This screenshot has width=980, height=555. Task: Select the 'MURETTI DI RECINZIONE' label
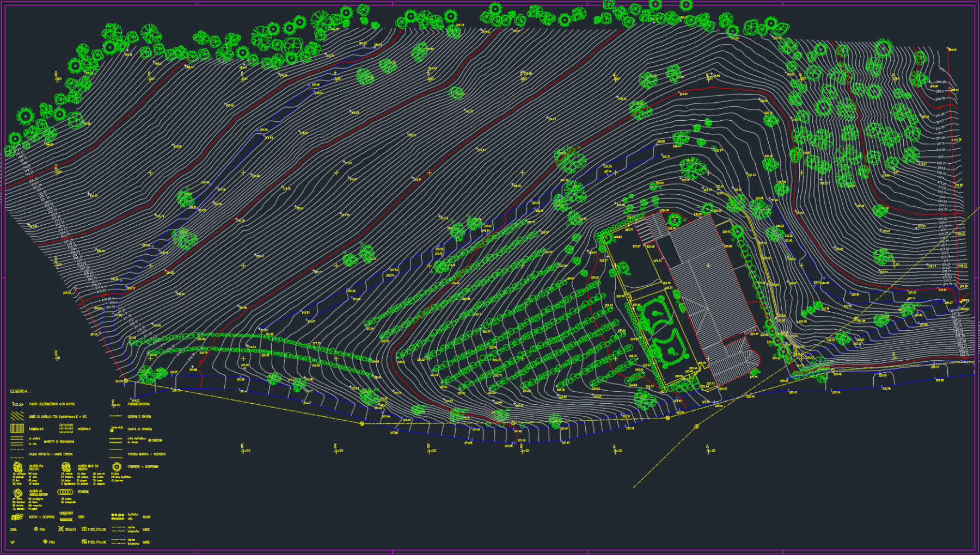click(x=59, y=441)
